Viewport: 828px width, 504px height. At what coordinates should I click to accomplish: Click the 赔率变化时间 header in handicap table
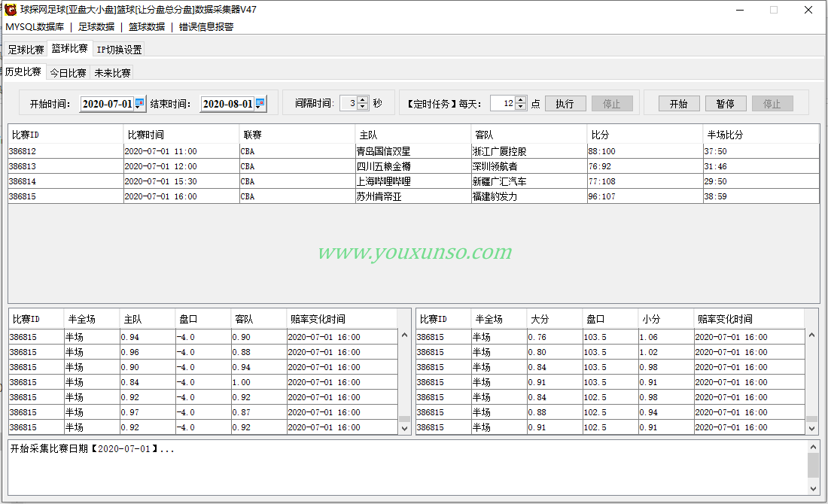[342, 319]
